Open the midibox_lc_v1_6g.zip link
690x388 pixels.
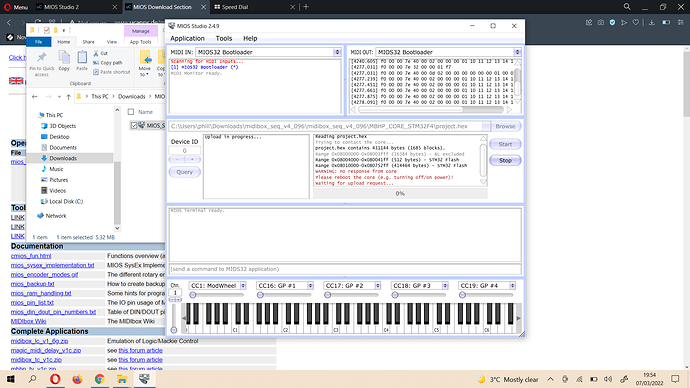click(40, 341)
